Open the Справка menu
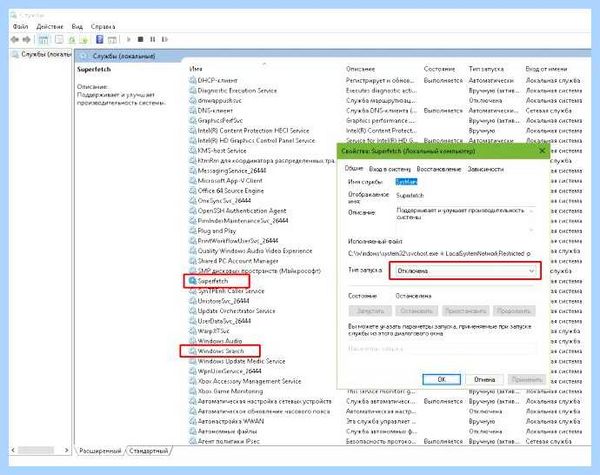 coord(103,26)
